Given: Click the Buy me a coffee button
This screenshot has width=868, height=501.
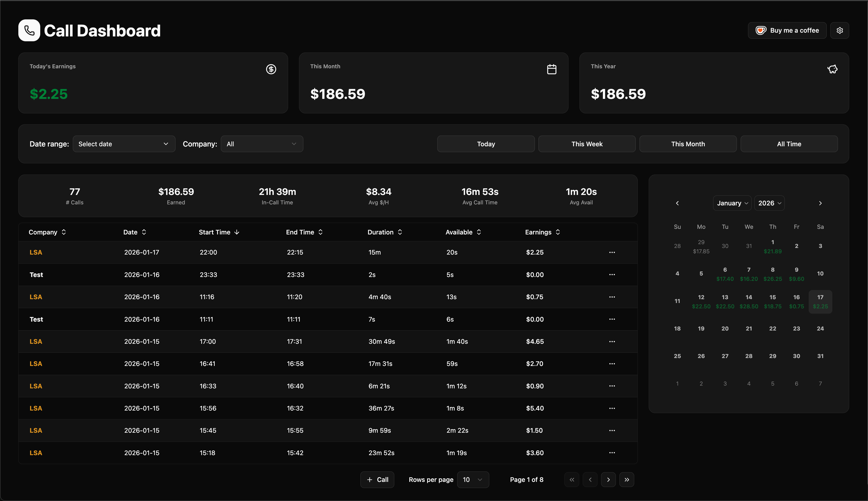Looking at the screenshot, I should 787,31.
